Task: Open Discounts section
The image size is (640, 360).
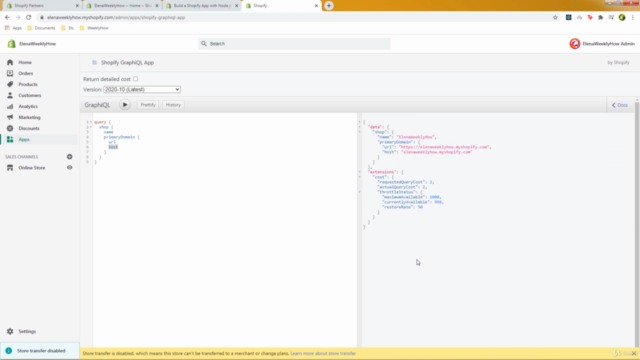Action: [x=29, y=129]
